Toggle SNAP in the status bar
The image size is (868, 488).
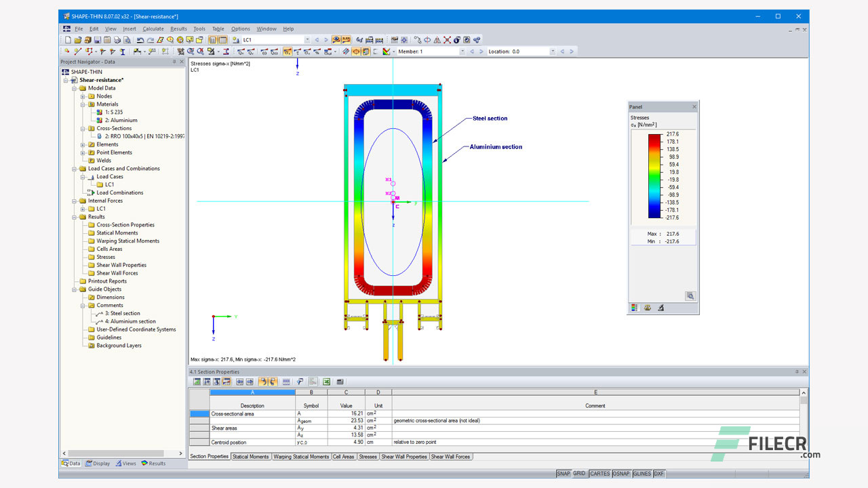tap(564, 474)
